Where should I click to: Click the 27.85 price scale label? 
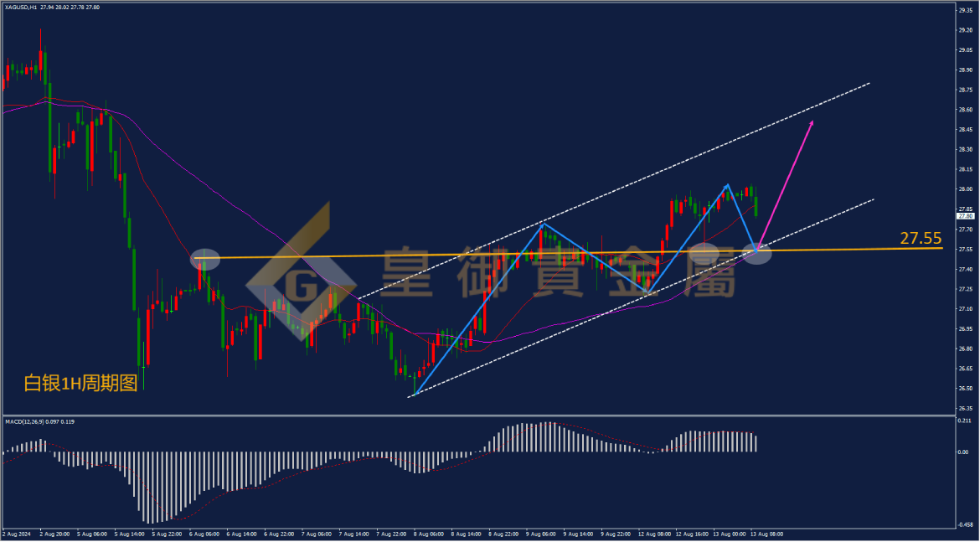pyautogui.click(x=966, y=209)
